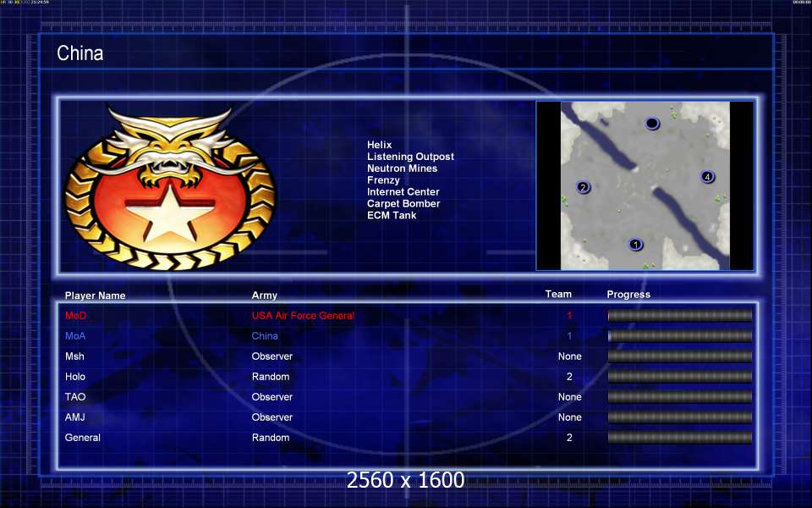Image resolution: width=812 pixels, height=508 pixels.
Task: Select start position 1 on the minimap
Action: [635, 244]
